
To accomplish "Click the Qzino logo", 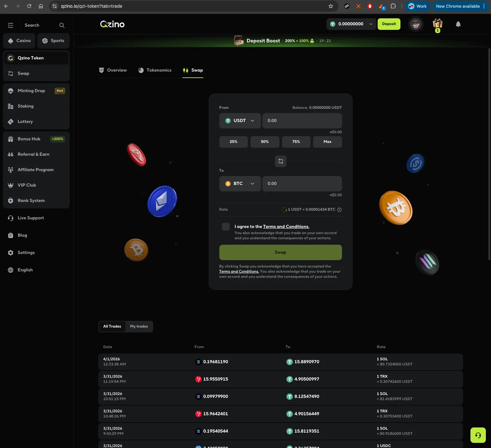I will click(x=112, y=24).
